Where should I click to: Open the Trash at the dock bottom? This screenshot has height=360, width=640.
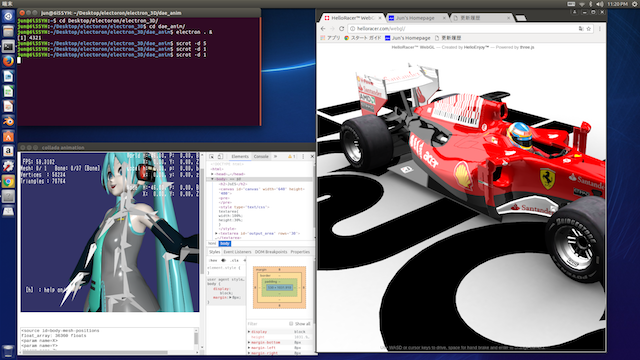[x=8, y=351]
